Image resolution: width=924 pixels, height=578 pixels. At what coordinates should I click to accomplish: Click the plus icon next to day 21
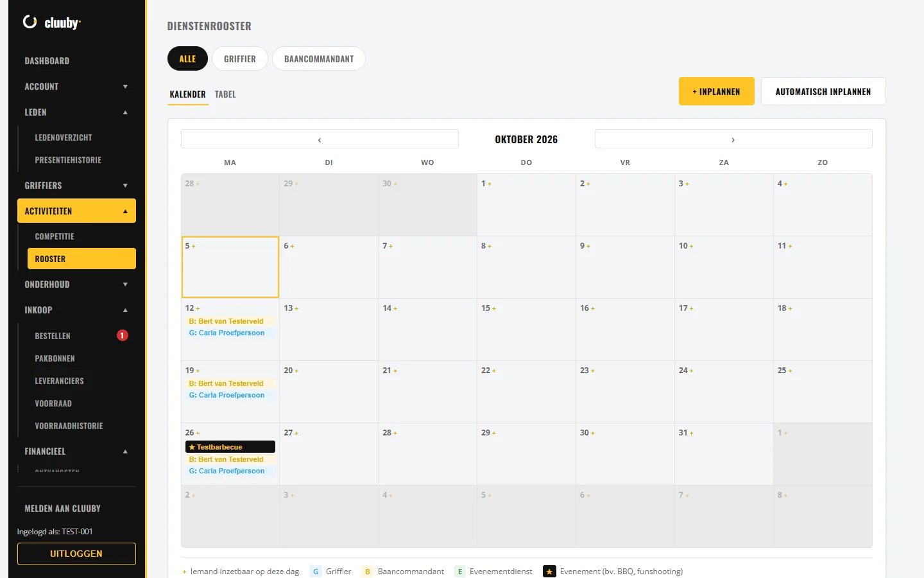pos(395,371)
